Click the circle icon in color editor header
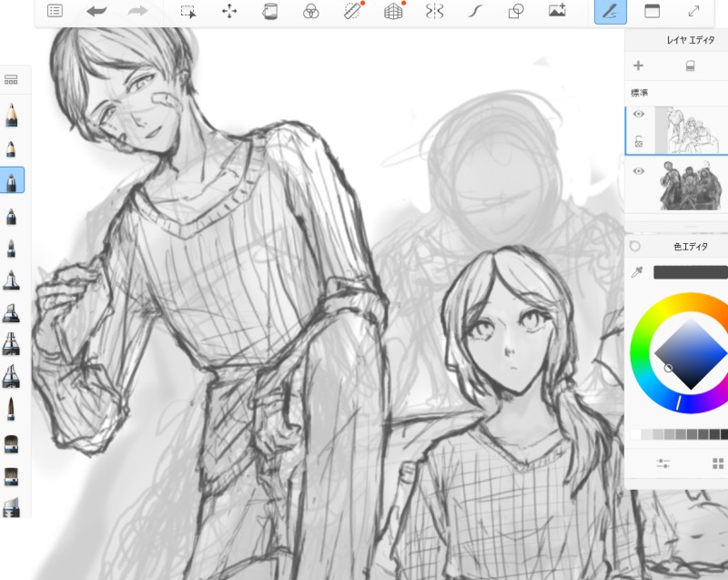Screen dimensions: 728x580 click(x=635, y=247)
